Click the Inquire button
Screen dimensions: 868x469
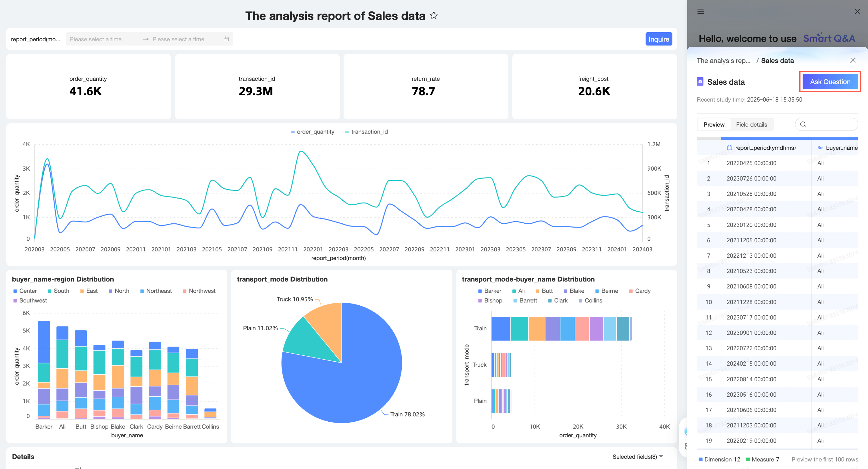659,39
